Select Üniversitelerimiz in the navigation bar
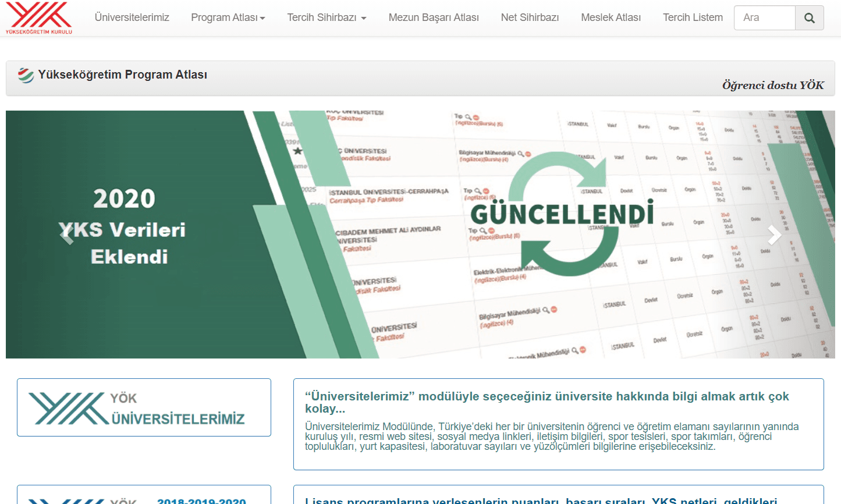Image resolution: width=841 pixels, height=504 pixels. (x=131, y=17)
